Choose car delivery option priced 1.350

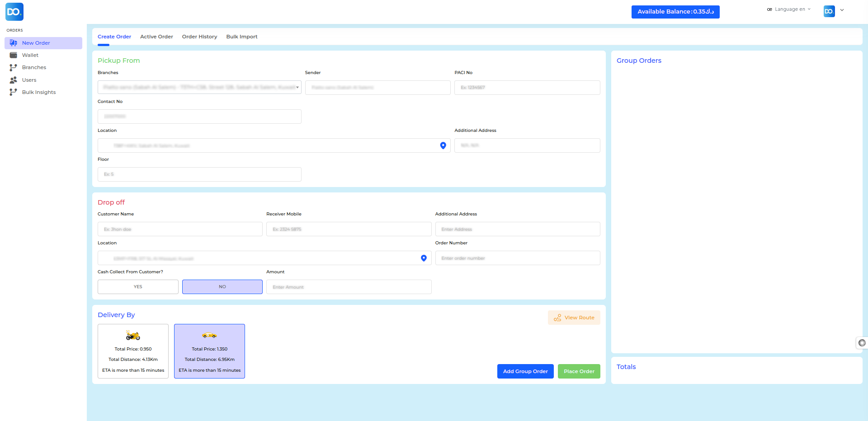click(209, 351)
